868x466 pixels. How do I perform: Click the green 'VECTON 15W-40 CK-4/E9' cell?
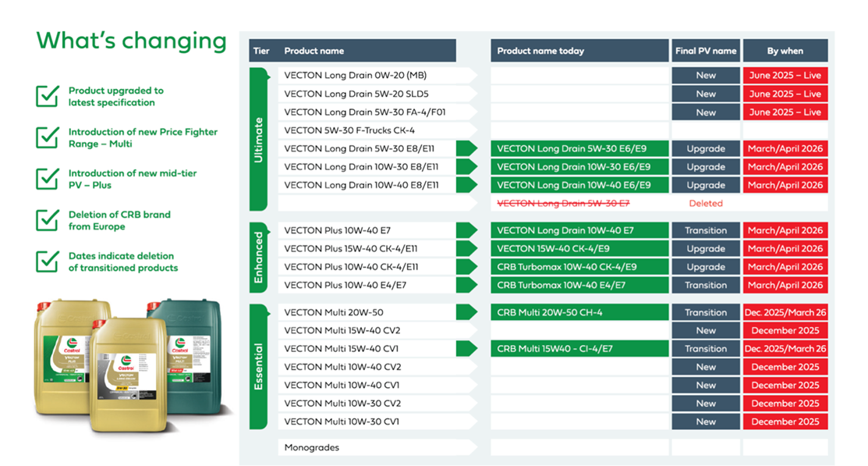(579, 249)
